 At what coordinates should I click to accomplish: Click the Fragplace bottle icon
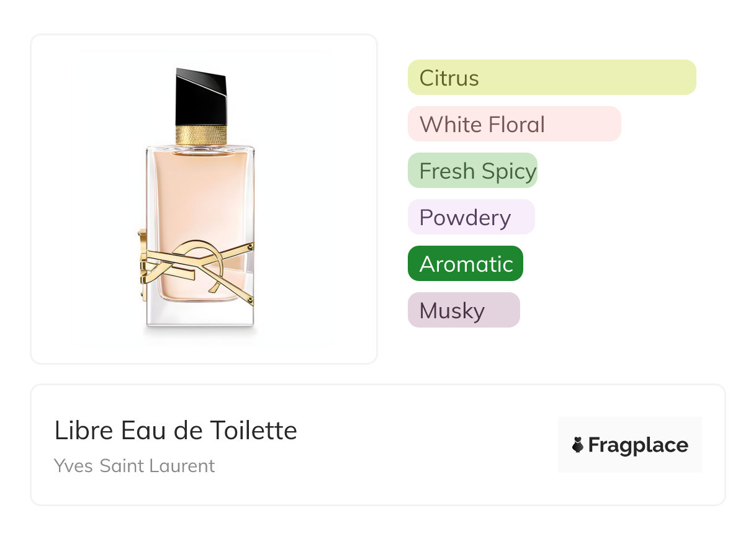578,445
